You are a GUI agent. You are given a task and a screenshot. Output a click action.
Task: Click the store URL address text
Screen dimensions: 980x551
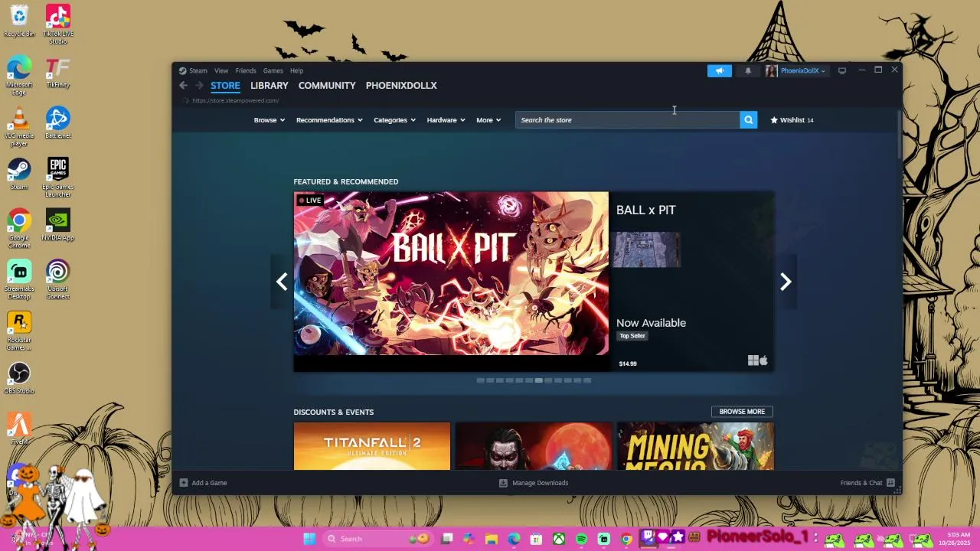pyautogui.click(x=235, y=101)
